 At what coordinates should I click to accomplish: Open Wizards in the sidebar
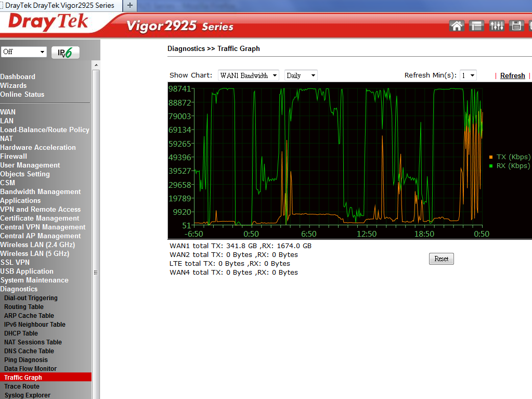click(13, 85)
